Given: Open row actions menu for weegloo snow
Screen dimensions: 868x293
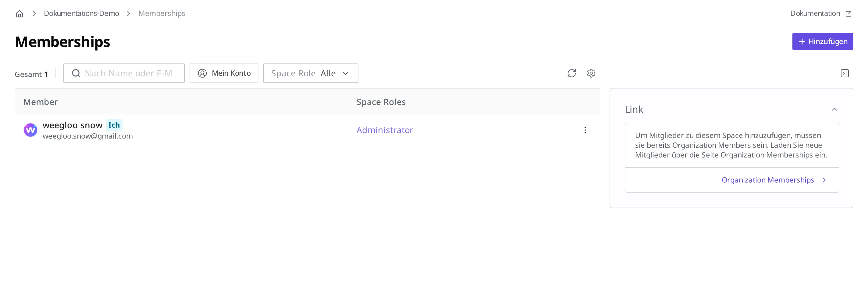Looking at the screenshot, I should click(x=585, y=130).
